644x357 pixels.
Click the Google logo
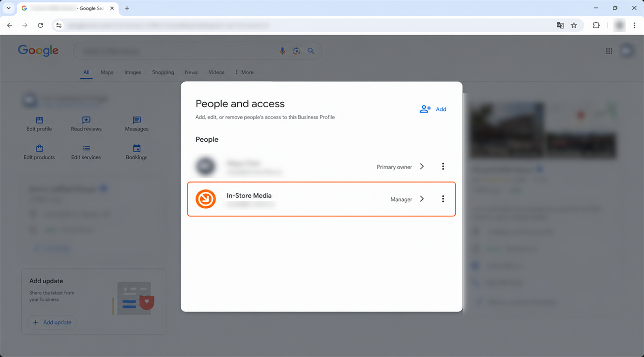pyautogui.click(x=38, y=51)
